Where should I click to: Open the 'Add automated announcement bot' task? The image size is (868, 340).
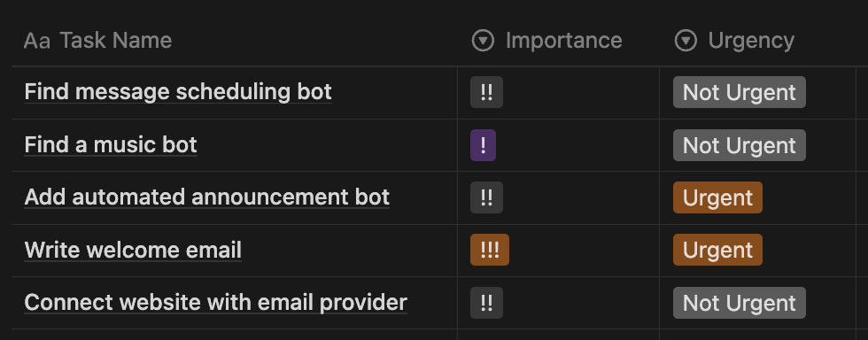(207, 197)
